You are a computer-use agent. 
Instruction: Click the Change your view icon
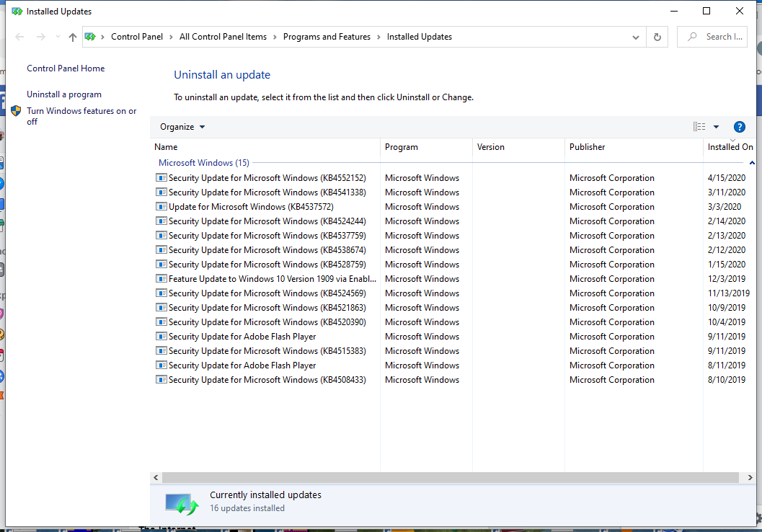699,127
